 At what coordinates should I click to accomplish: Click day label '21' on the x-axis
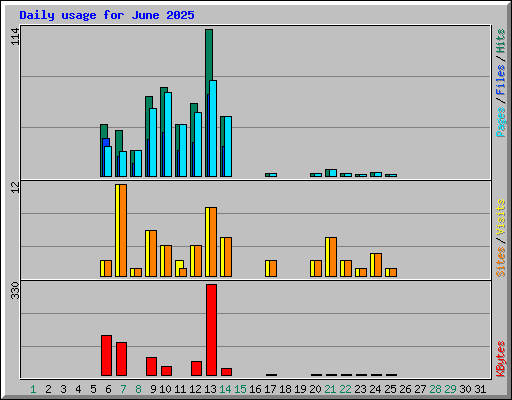click(x=330, y=389)
